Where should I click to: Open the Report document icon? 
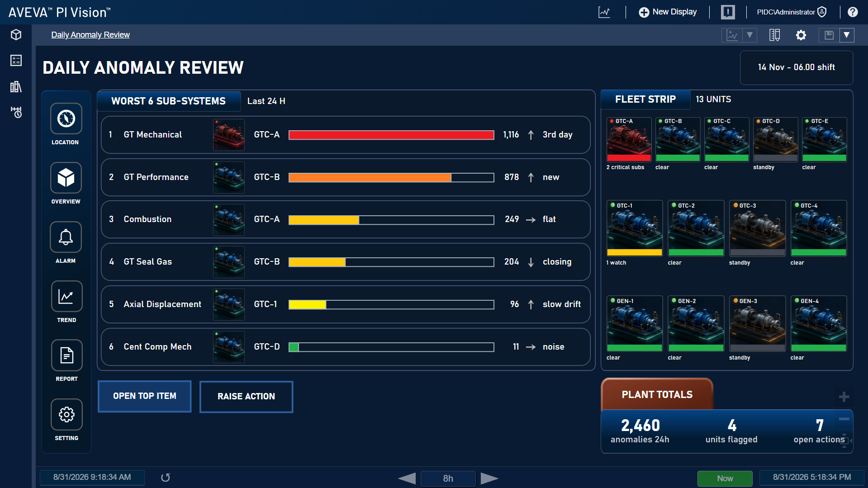pyautogui.click(x=66, y=355)
